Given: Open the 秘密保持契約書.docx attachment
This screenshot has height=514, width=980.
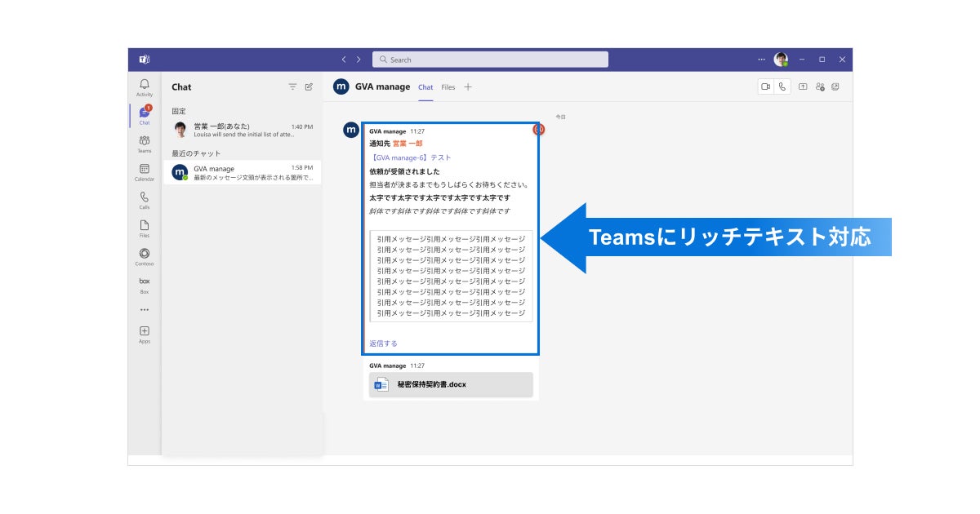Looking at the screenshot, I should click(x=451, y=384).
